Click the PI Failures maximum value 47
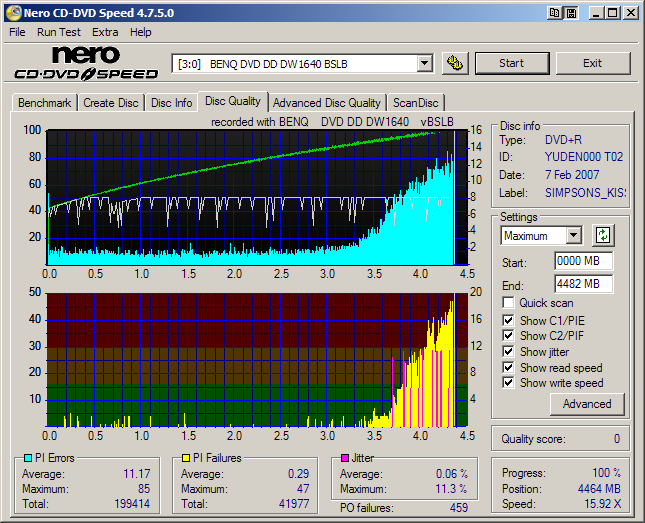The image size is (645, 523). point(303,488)
